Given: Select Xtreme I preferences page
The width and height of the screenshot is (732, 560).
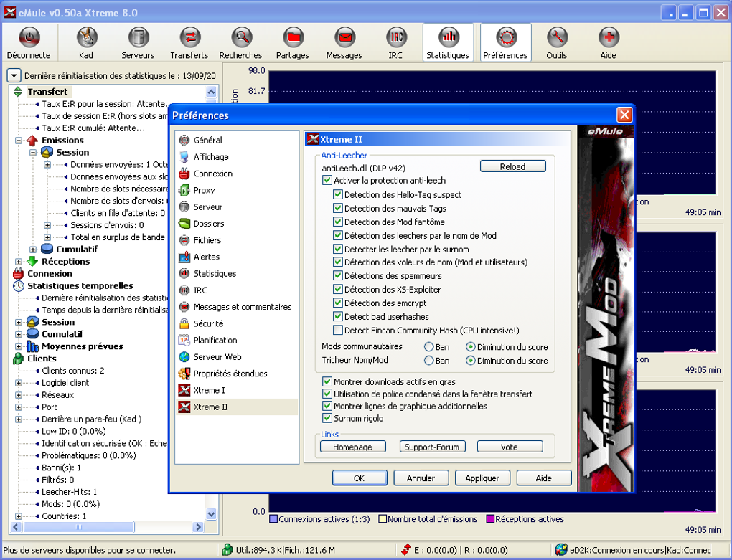Looking at the screenshot, I should [x=209, y=390].
